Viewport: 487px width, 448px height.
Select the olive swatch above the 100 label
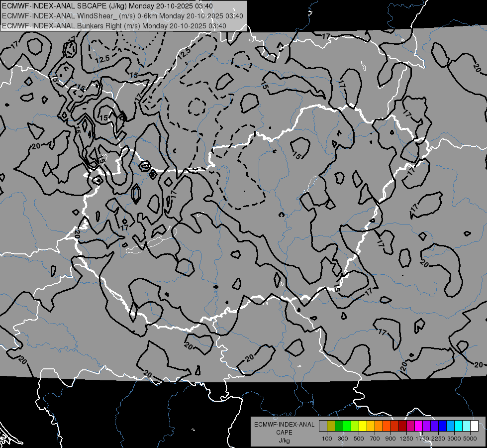pos(331,426)
